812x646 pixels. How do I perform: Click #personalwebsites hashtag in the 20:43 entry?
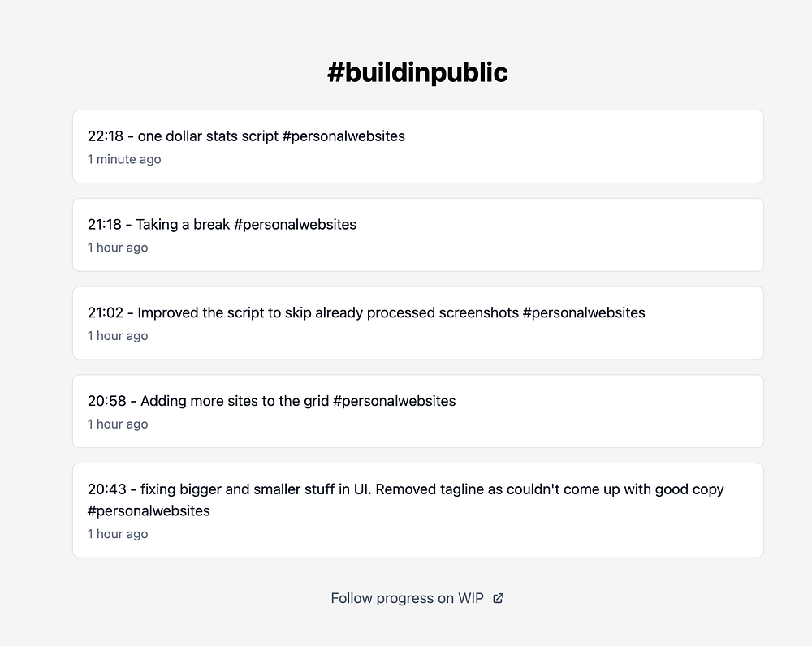pyautogui.click(x=149, y=511)
